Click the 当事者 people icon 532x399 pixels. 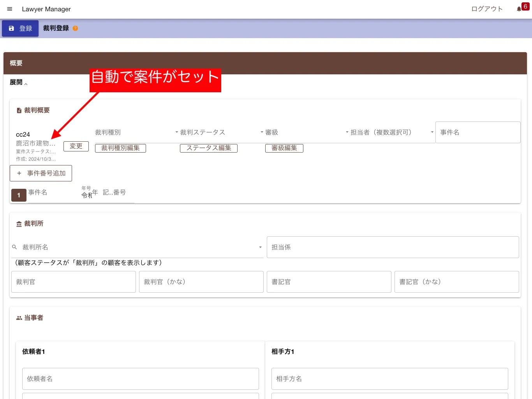[x=19, y=318]
